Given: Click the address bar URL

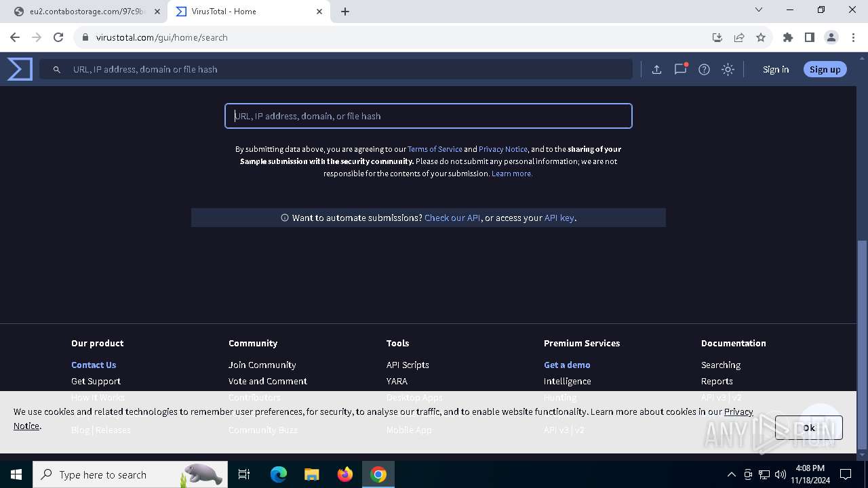Looking at the screenshot, I should coord(162,37).
